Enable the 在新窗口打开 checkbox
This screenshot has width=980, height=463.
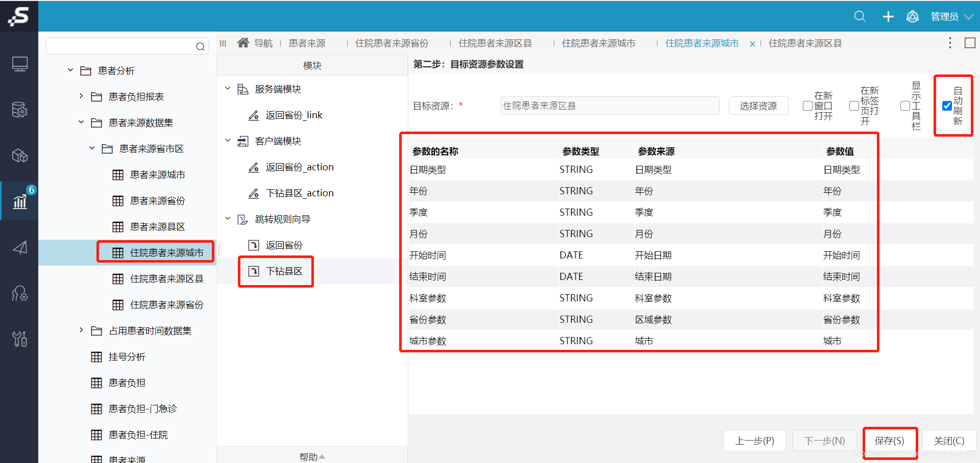tap(807, 106)
